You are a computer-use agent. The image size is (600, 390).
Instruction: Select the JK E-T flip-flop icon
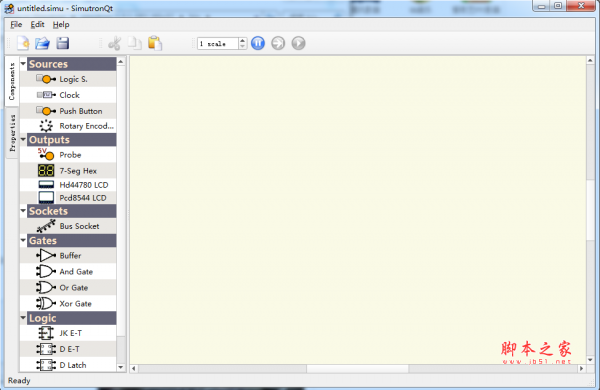(x=46, y=333)
